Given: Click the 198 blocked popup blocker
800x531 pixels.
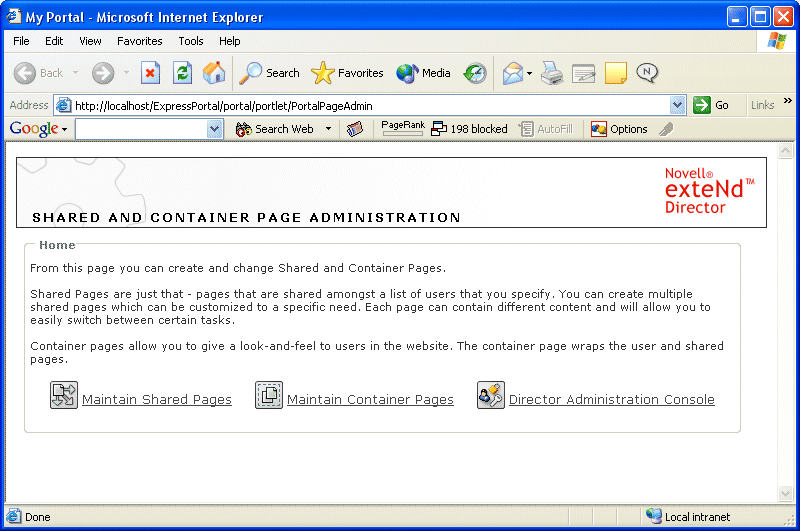Looking at the screenshot, I should 469,129.
